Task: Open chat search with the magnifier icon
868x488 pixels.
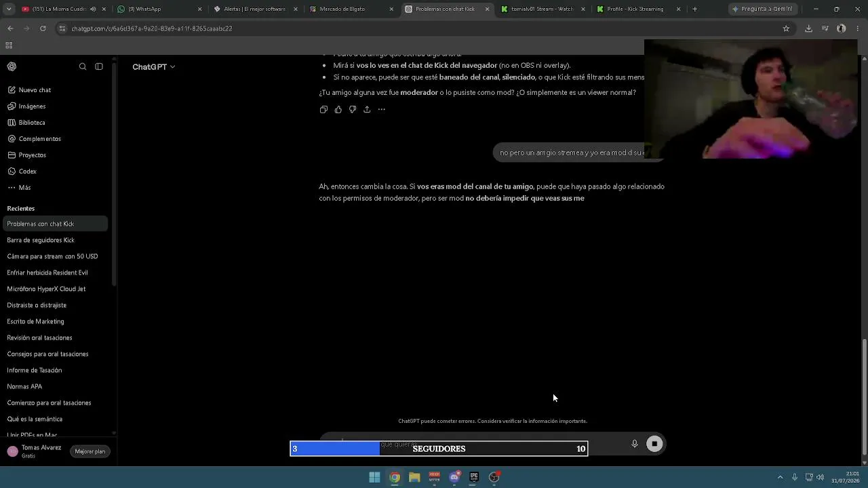Action: click(83, 66)
